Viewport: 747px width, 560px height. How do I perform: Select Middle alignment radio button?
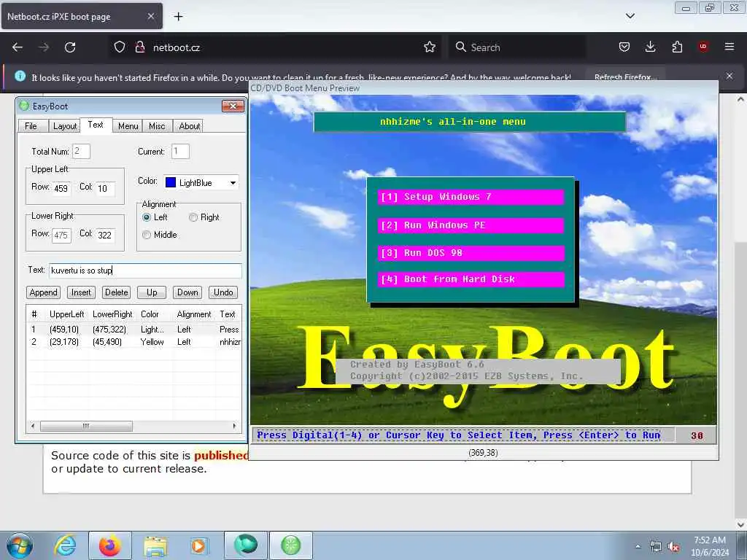pyautogui.click(x=147, y=235)
